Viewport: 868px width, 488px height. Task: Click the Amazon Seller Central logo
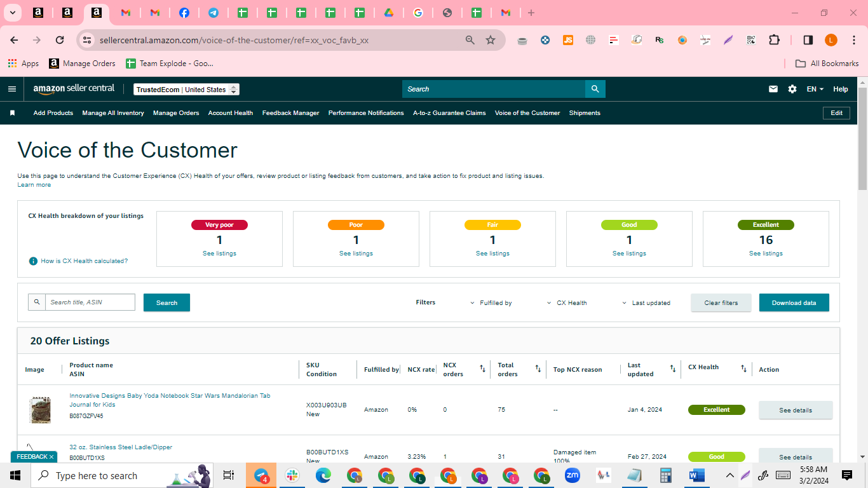[74, 89]
